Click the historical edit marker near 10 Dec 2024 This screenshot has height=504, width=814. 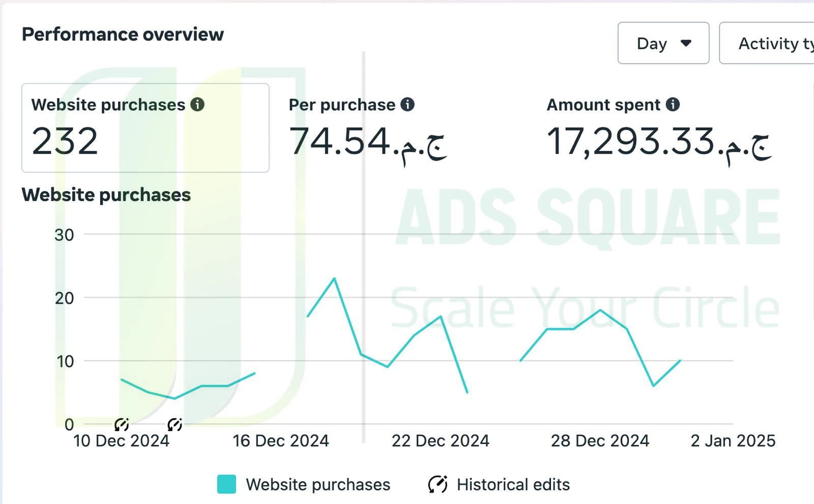(122, 424)
